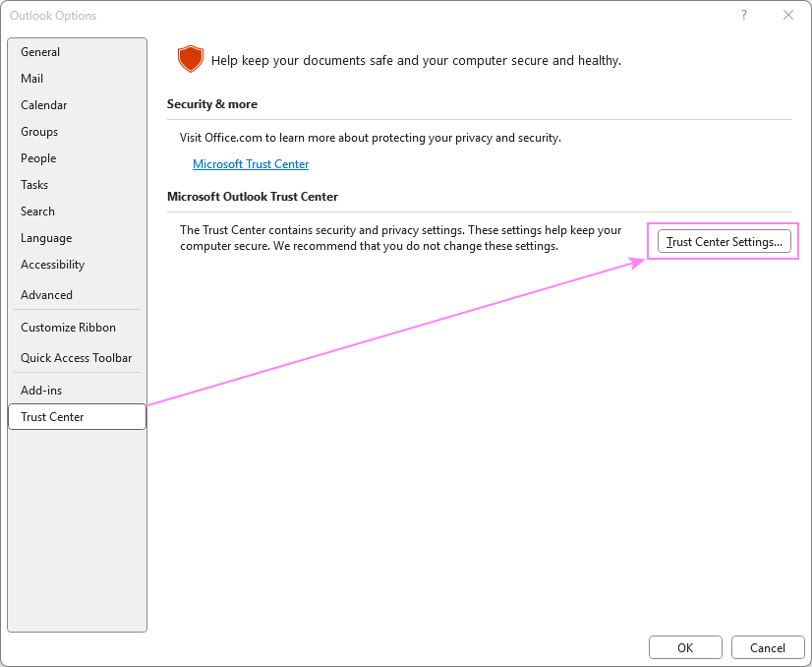Select the Language category
The image size is (812, 667).
[77, 238]
